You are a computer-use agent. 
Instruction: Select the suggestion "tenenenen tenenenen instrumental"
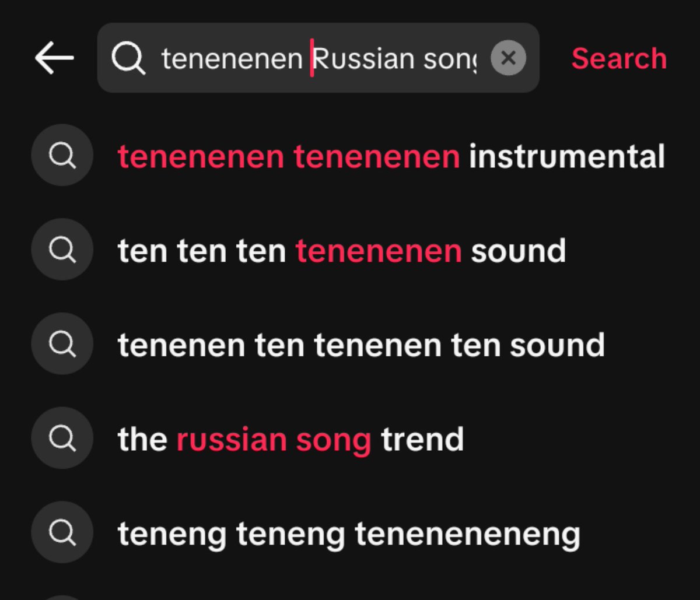(x=350, y=156)
